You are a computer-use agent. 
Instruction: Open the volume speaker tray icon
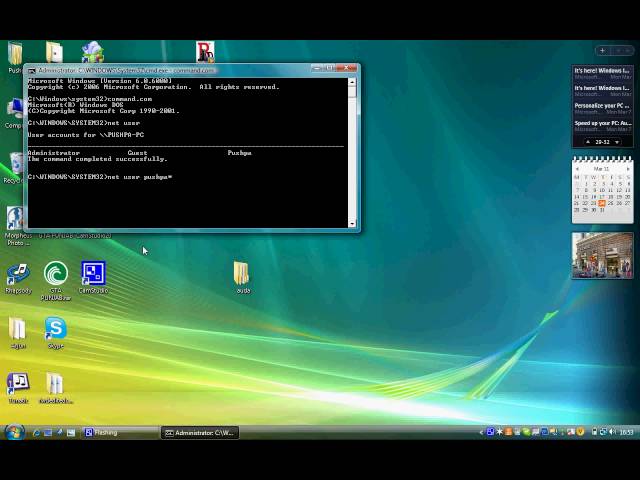(x=612, y=432)
